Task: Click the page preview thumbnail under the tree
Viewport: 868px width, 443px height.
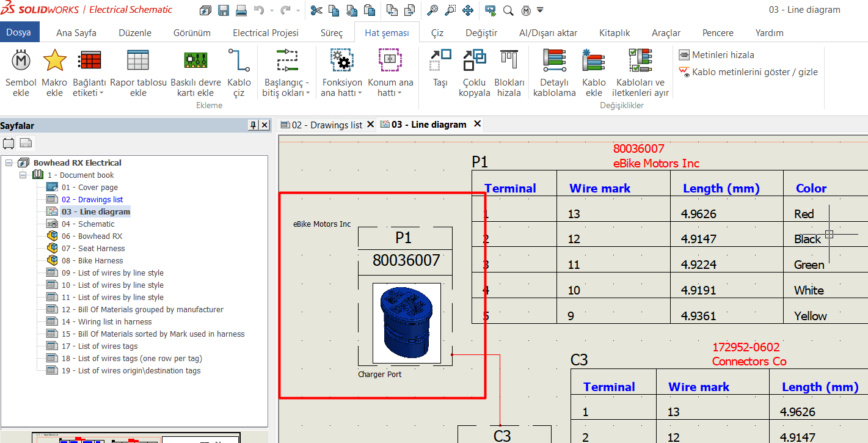Action: pos(136,438)
